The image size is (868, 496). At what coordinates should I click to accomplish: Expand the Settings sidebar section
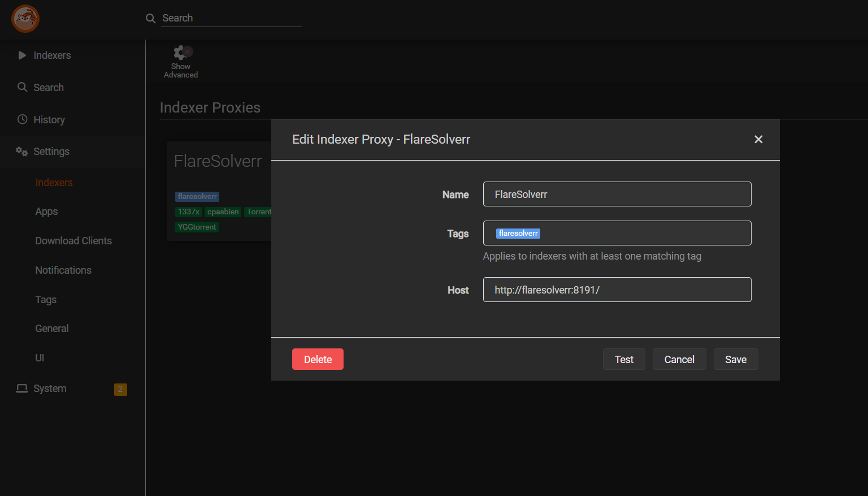tap(51, 152)
